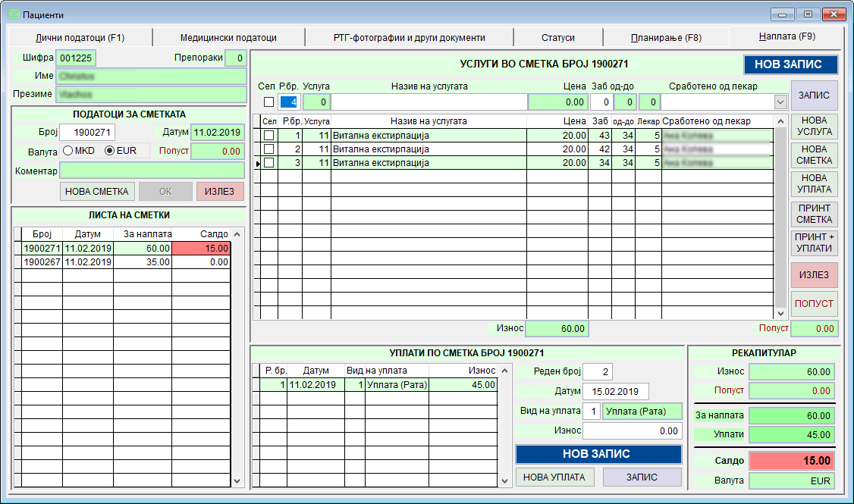854x504 pixels.
Task: Click the app icon in the title bar
Action: (13, 14)
